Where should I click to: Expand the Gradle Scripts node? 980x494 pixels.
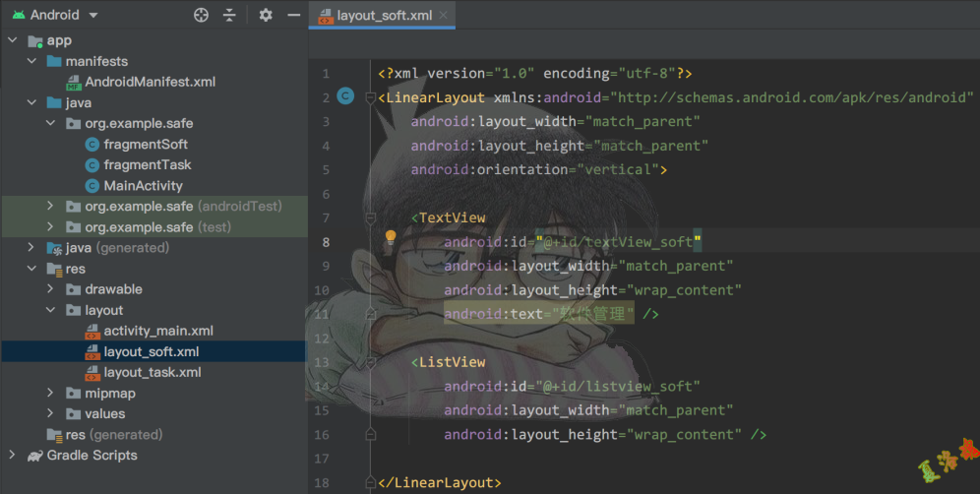tap(13, 455)
